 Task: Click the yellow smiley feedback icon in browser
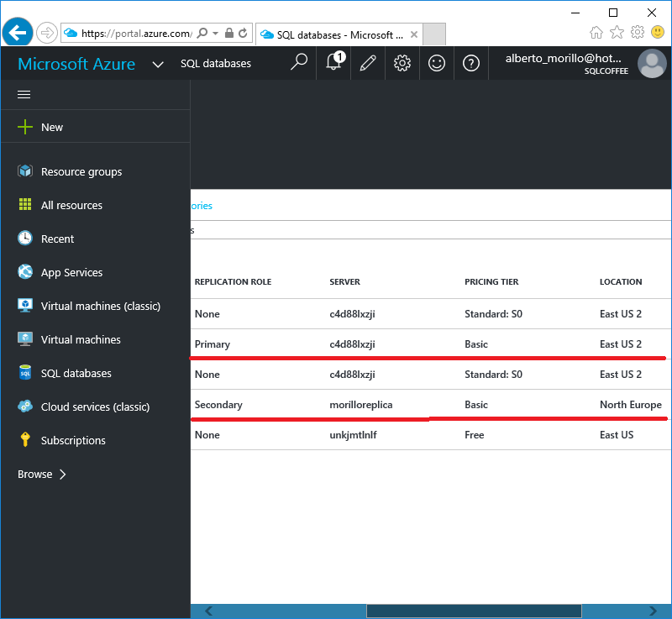(x=658, y=32)
